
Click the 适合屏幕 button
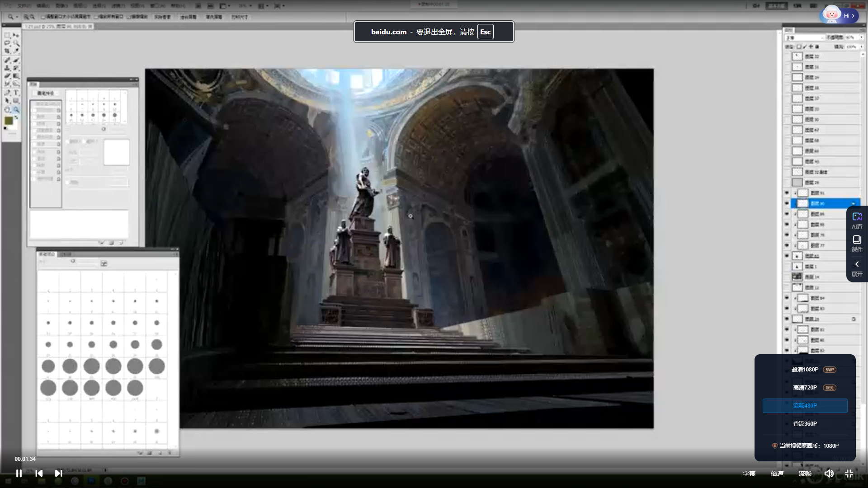coord(189,17)
